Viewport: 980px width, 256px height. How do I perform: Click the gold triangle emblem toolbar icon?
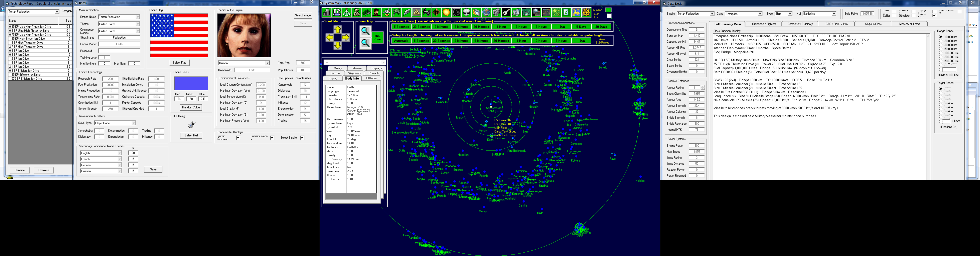[x=416, y=12]
